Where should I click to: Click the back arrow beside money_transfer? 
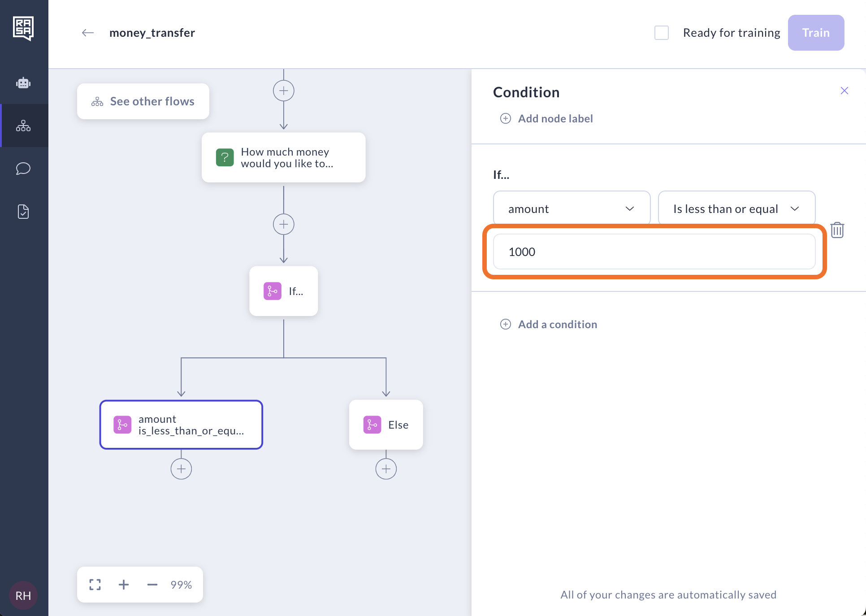88,33
